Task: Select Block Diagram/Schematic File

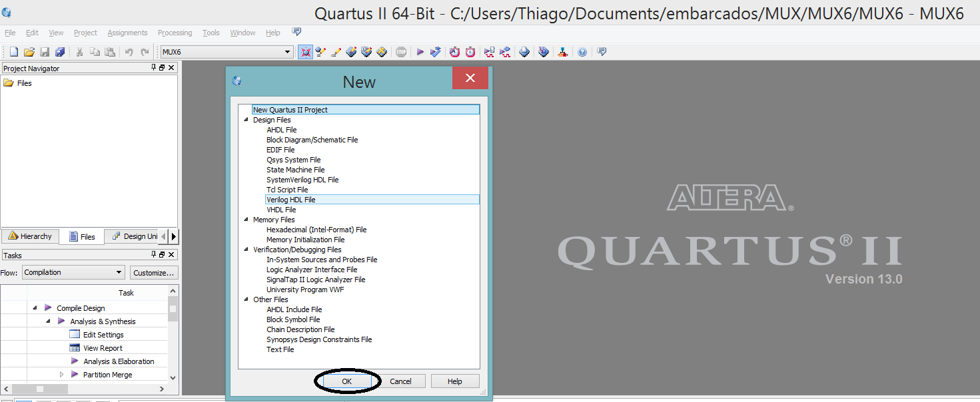Action: 312,140
